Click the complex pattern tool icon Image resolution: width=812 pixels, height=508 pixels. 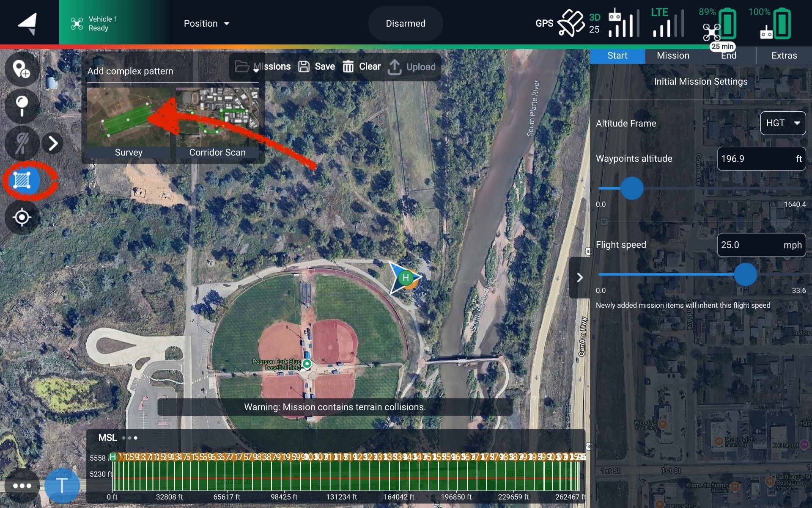[x=22, y=180]
